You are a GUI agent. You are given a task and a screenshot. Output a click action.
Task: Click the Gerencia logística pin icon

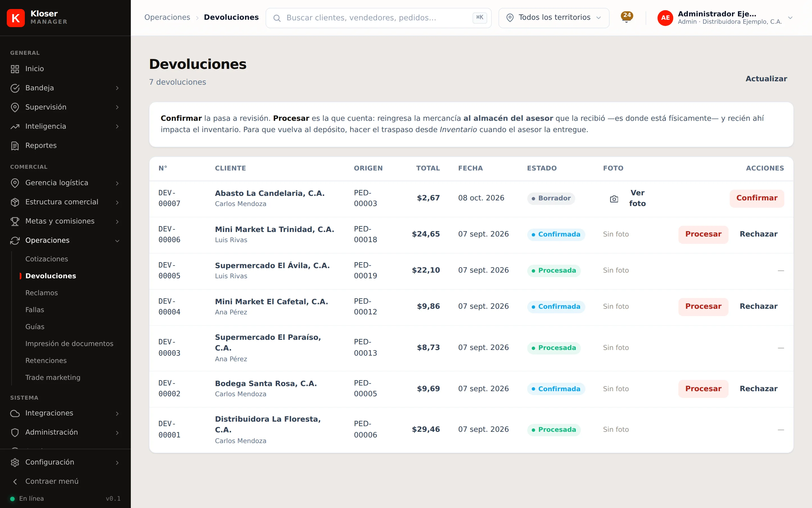coord(15,183)
